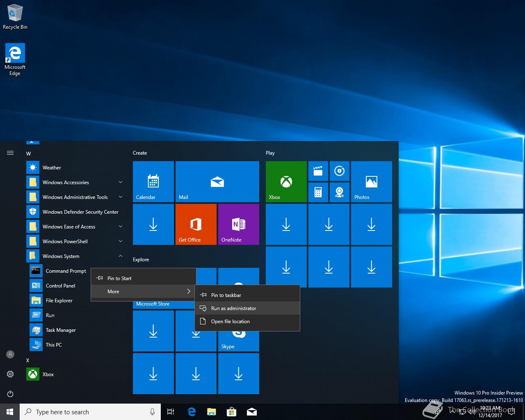
Task: Click the Explore group heading
Action: pos(141,260)
